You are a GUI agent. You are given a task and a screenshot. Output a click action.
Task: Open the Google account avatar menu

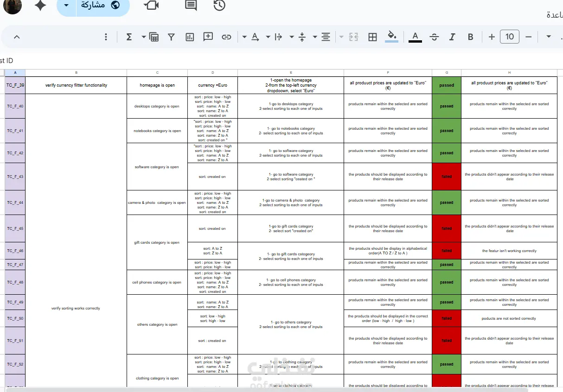pos(13,5)
